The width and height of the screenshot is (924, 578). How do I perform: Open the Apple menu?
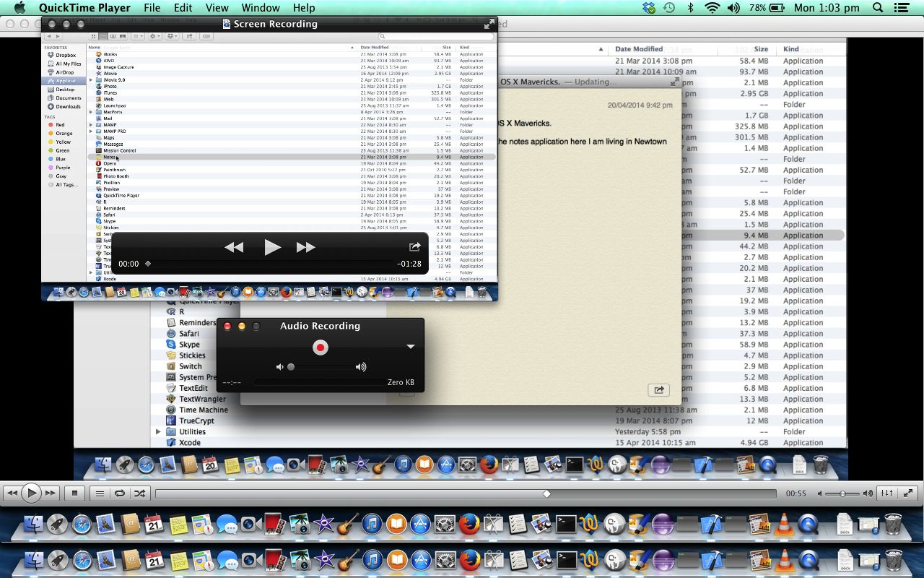click(19, 8)
